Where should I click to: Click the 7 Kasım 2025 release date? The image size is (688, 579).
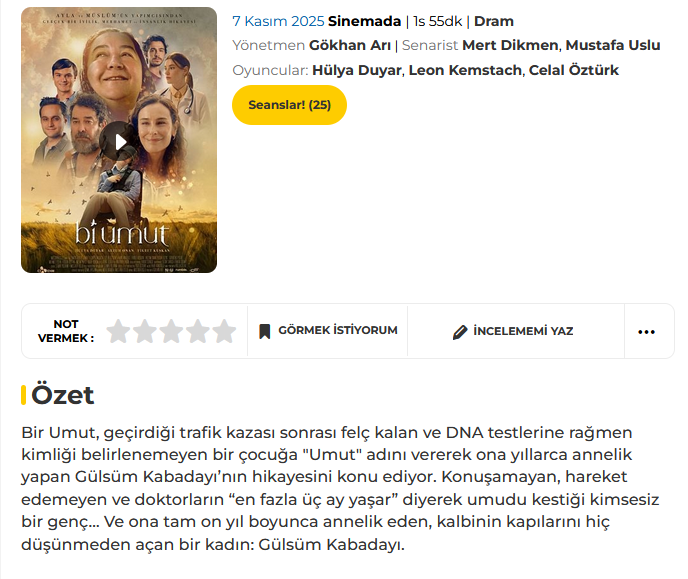278,20
